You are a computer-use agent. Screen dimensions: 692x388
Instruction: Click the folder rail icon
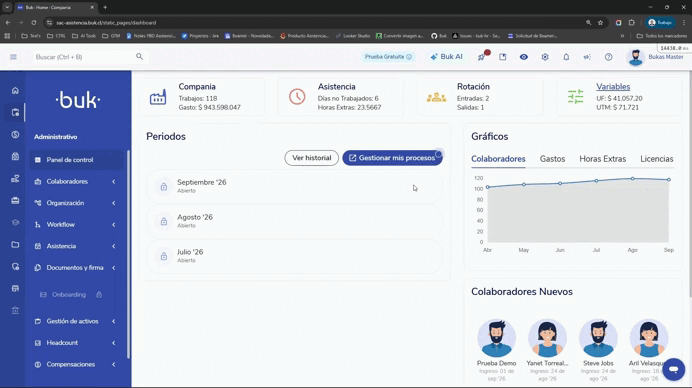pyautogui.click(x=15, y=245)
